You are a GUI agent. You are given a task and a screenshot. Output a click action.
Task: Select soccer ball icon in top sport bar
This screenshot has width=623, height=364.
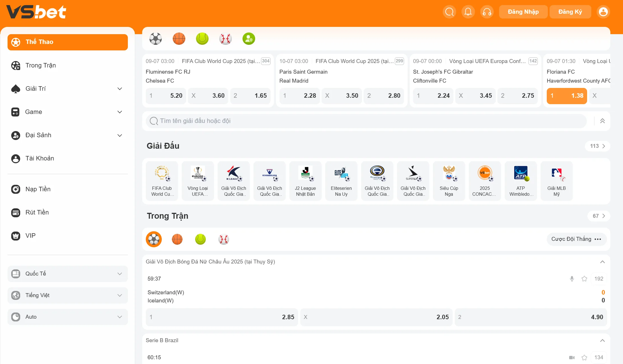coord(156,39)
